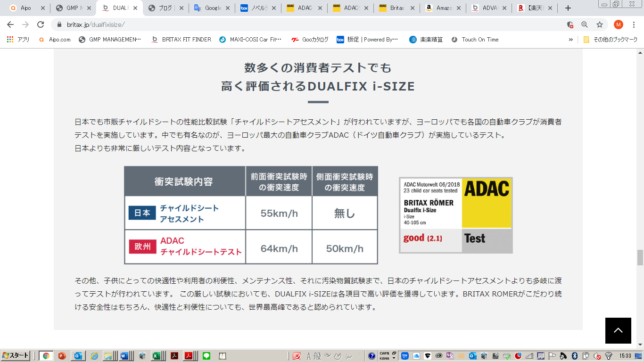Open the 販促 Powered By box bookmark
This screenshot has width=644, height=362.
click(x=368, y=40)
